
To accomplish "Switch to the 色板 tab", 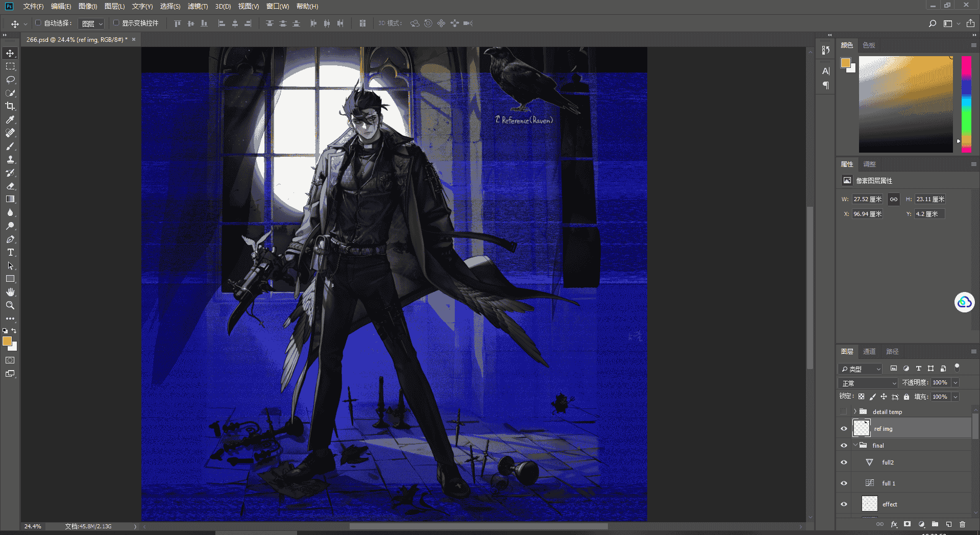I will pos(869,45).
